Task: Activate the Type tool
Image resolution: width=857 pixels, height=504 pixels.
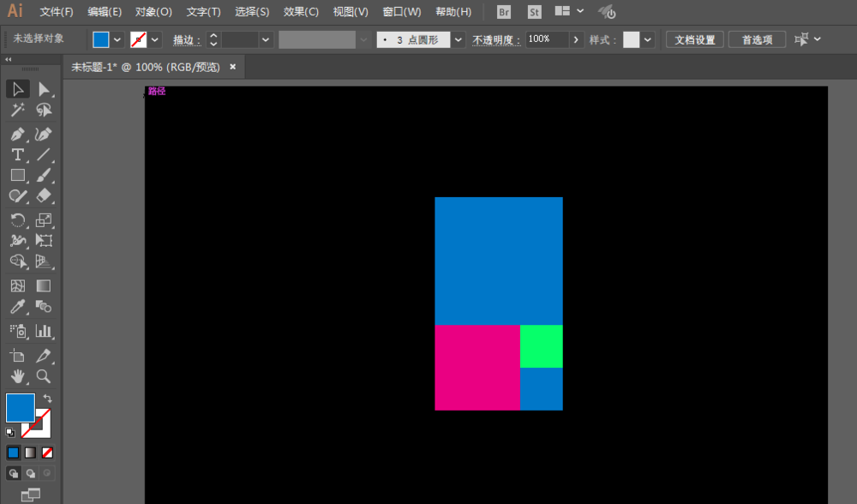Action: coord(18,154)
